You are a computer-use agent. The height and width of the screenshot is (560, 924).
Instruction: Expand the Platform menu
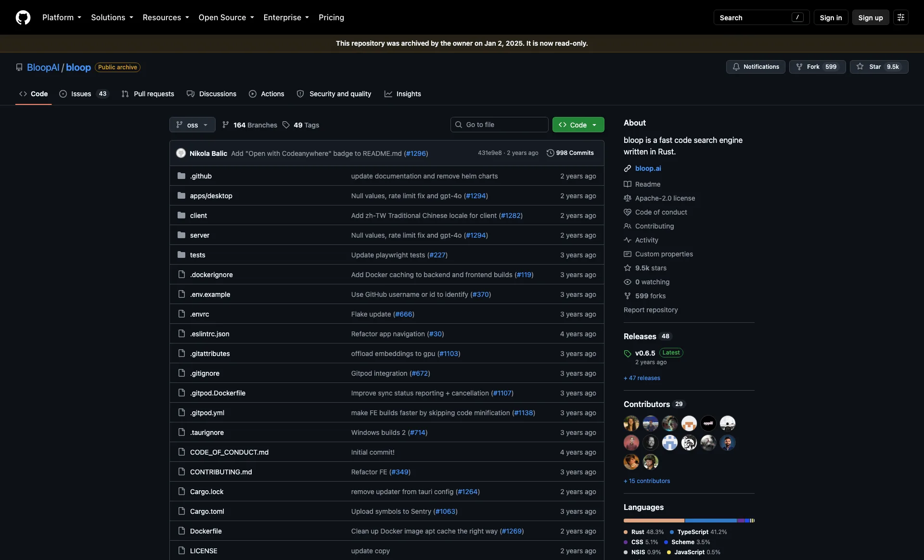click(62, 17)
